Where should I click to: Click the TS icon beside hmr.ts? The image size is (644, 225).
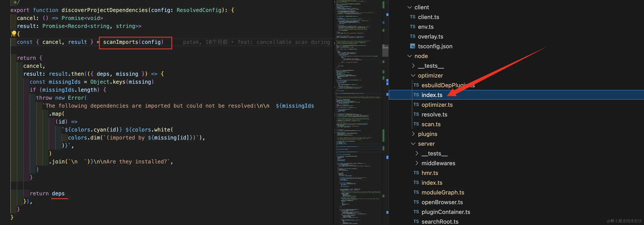click(x=416, y=173)
